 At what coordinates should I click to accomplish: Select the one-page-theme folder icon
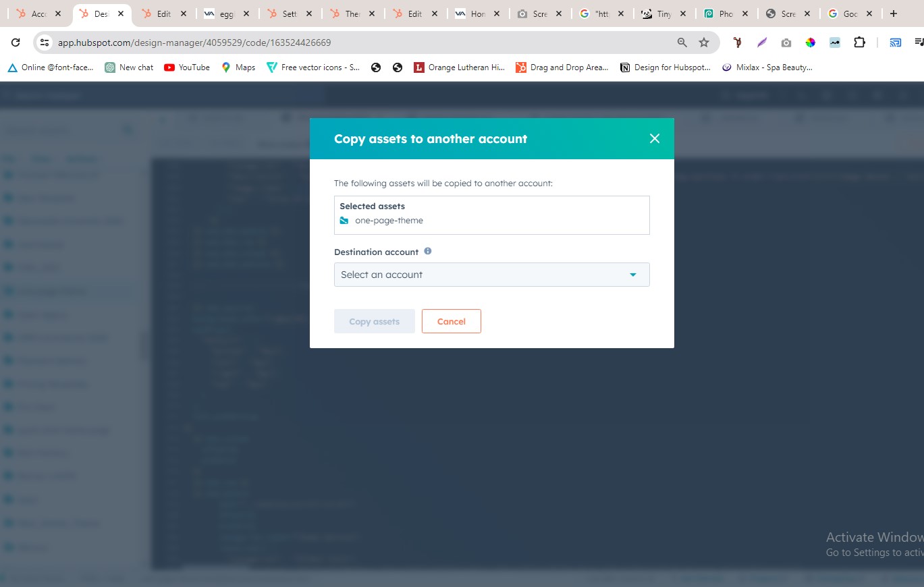344,221
